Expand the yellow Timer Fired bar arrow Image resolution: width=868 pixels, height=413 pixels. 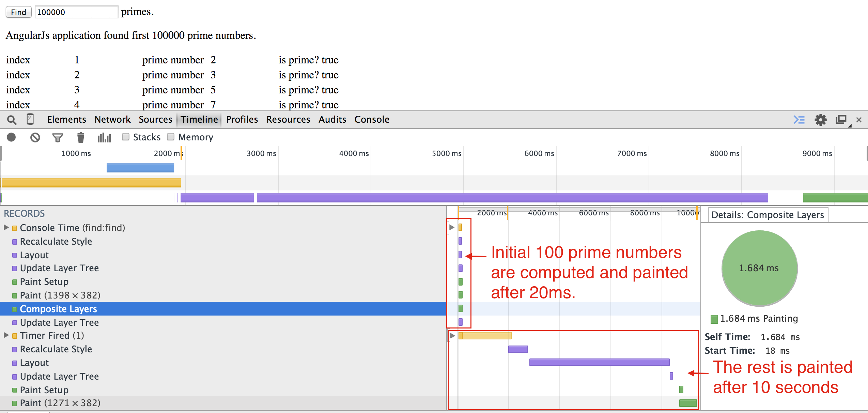452,336
